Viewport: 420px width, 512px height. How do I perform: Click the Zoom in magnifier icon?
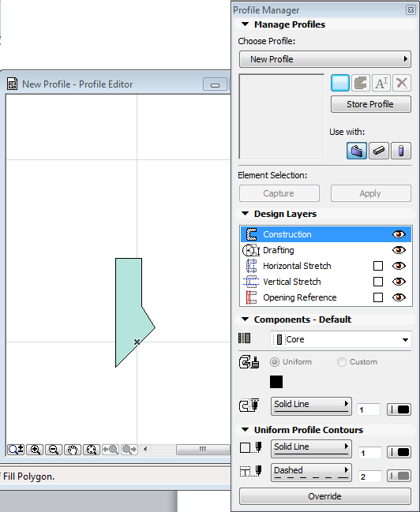35,450
